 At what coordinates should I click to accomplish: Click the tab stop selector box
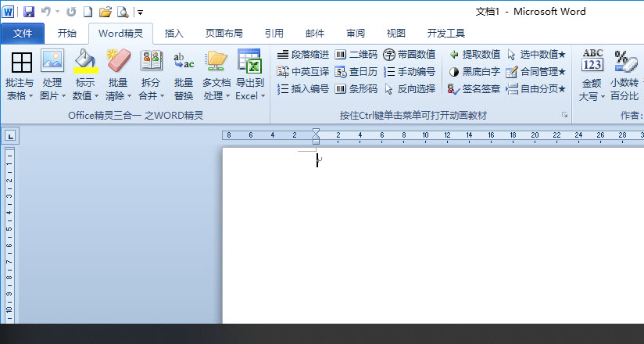pos(11,135)
